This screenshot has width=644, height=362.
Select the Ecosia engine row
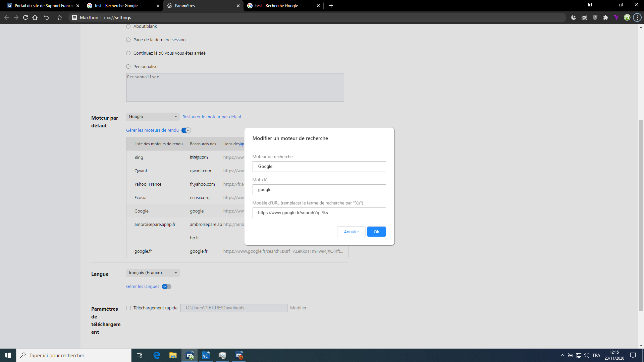tap(185, 198)
